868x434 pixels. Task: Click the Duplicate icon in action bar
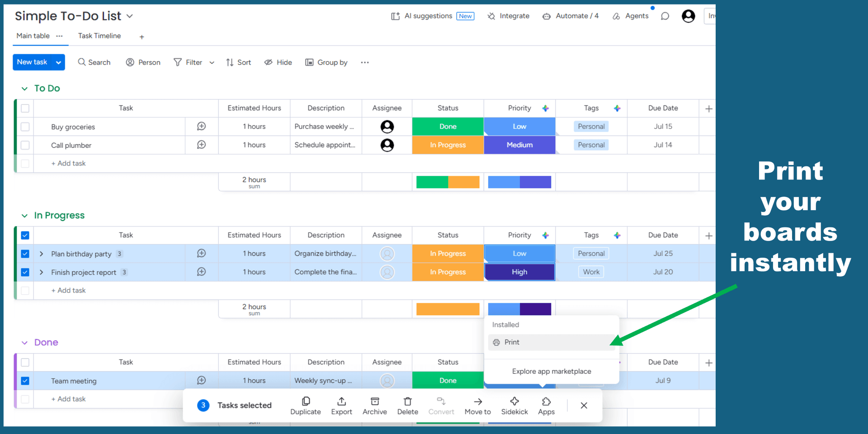pos(306,401)
